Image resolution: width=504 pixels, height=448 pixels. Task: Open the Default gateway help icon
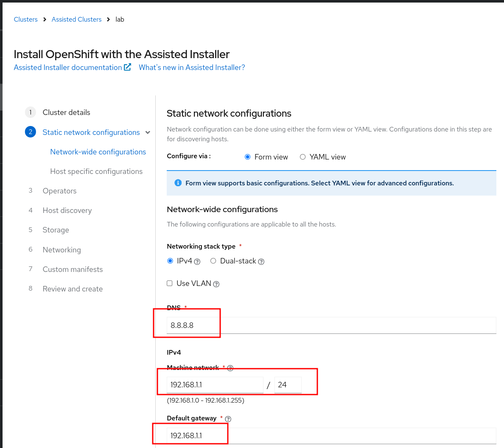click(x=228, y=419)
